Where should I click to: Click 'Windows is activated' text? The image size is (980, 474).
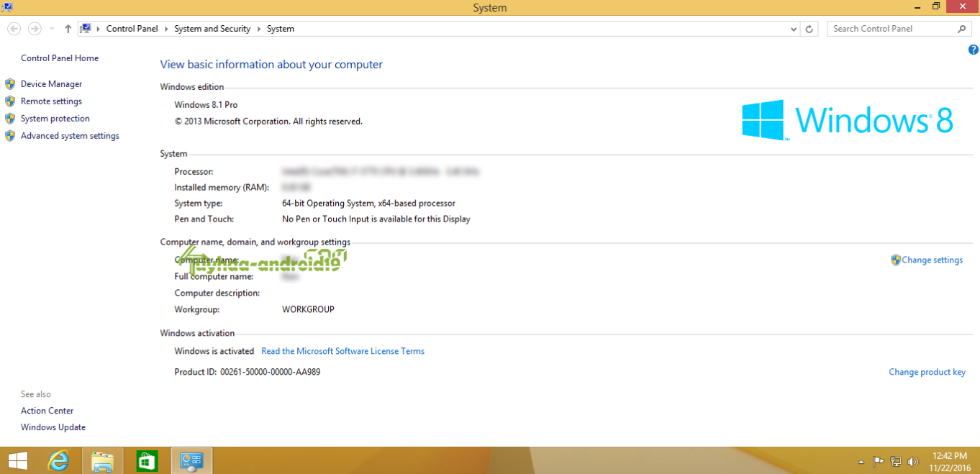(x=214, y=351)
